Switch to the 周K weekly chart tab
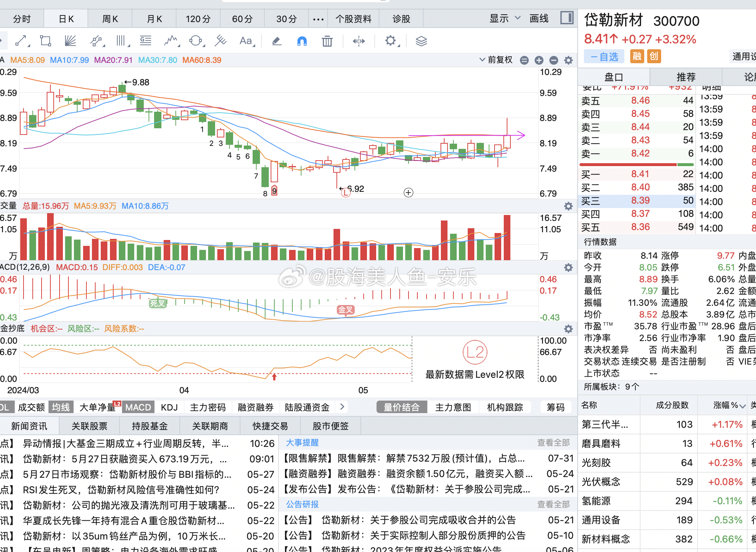The width and height of the screenshot is (756, 552). pyautogui.click(x=110, y=18)
